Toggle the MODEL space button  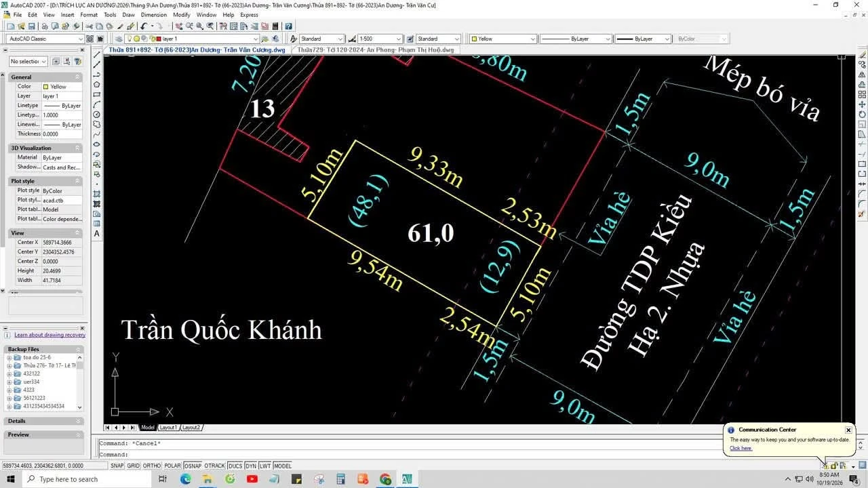tap(282, 466)
